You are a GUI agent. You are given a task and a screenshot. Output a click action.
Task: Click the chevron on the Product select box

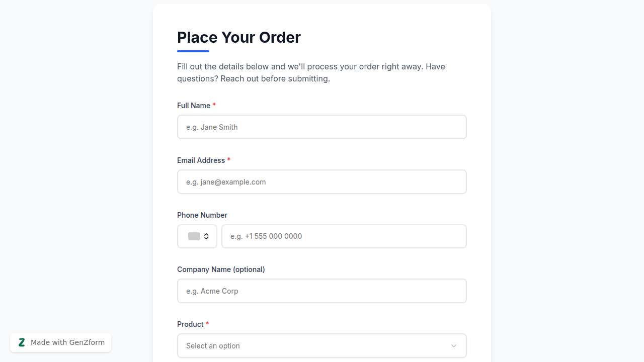pos(453,346)
